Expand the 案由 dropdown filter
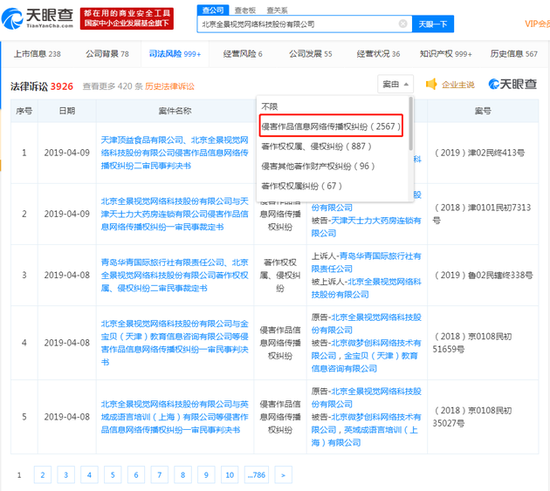Viewport: 550px width, 491px height. click(395, 84)
